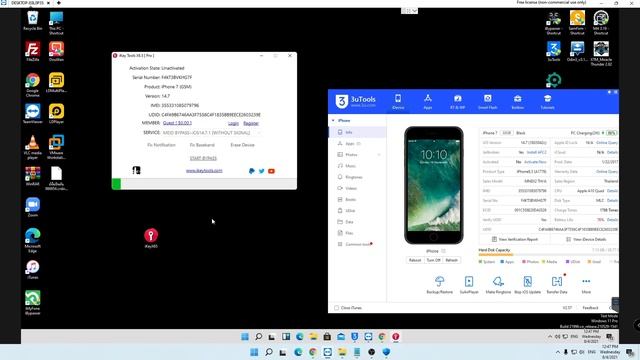Click Erase Device in iKey Tools

242,145
